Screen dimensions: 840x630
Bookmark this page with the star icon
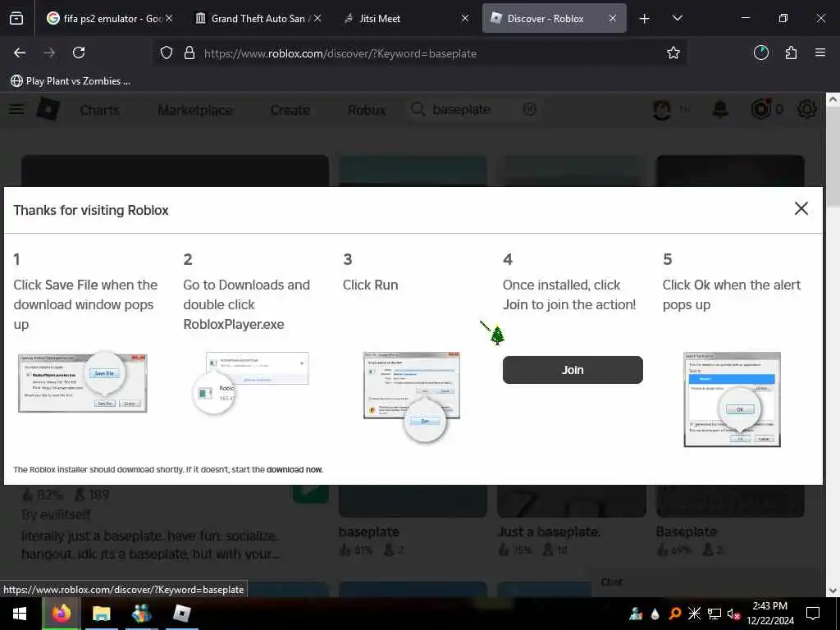click(x=673, y=53)
